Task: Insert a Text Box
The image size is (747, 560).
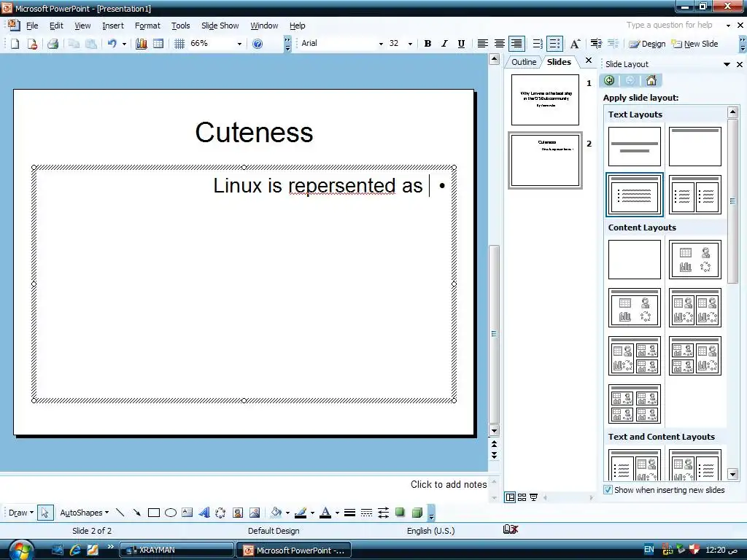Action: click(187, 513)
